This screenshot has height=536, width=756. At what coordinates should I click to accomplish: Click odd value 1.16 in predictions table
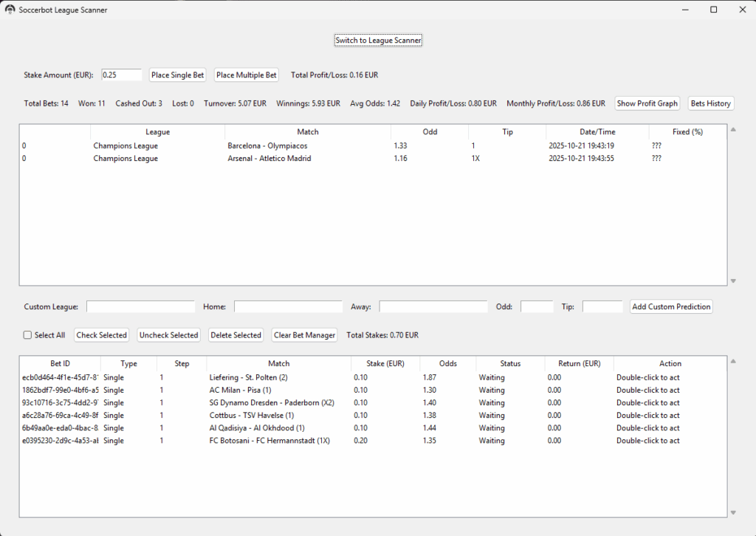click(400, 158)
